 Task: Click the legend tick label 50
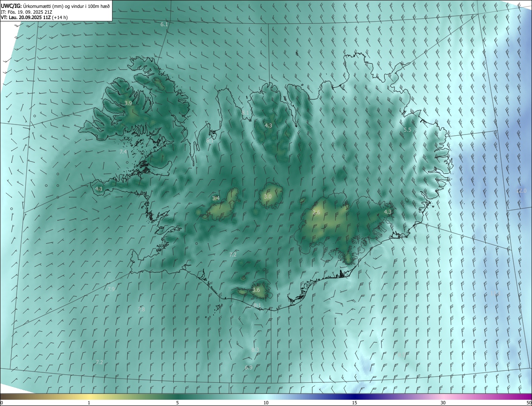click(529, 403)
